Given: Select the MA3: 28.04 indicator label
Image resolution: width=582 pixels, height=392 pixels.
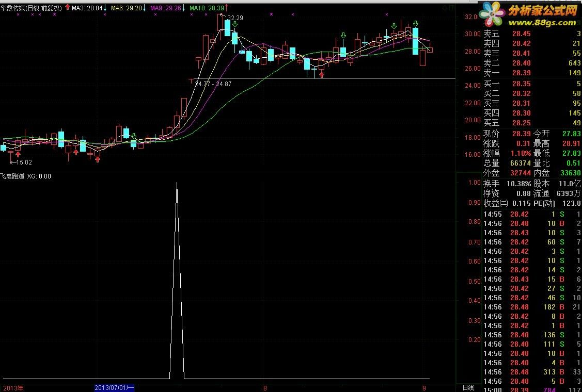Looking at the screenshot, I should click(x=87, y=8).
